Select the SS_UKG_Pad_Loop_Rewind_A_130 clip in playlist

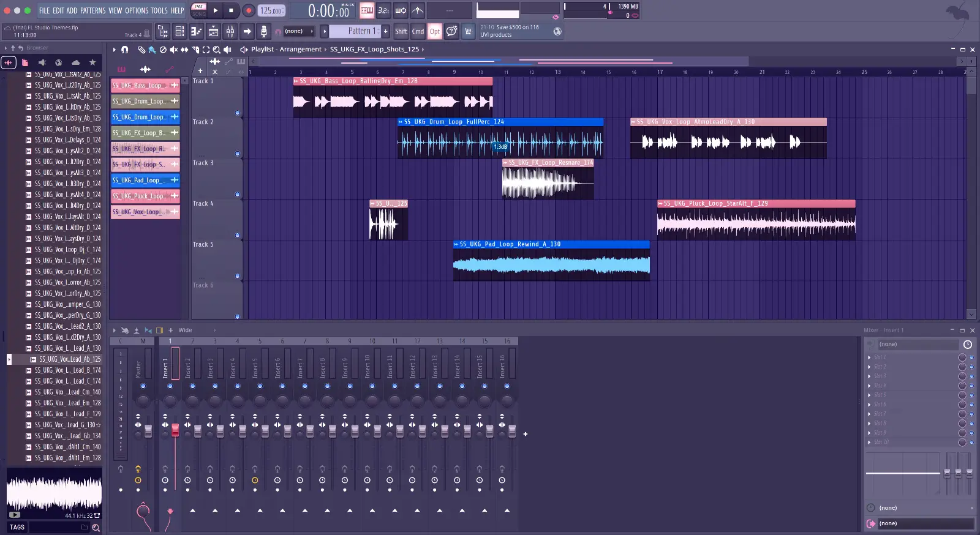pos(551,261)
